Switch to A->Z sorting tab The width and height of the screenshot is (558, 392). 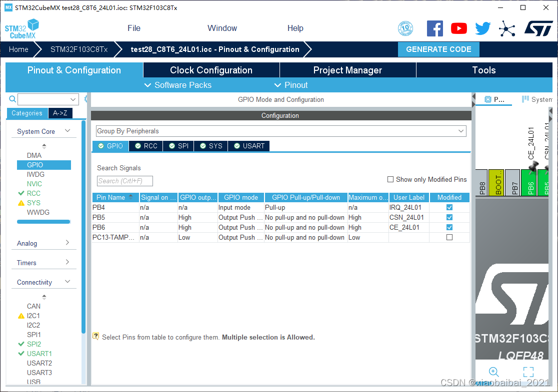60,113
